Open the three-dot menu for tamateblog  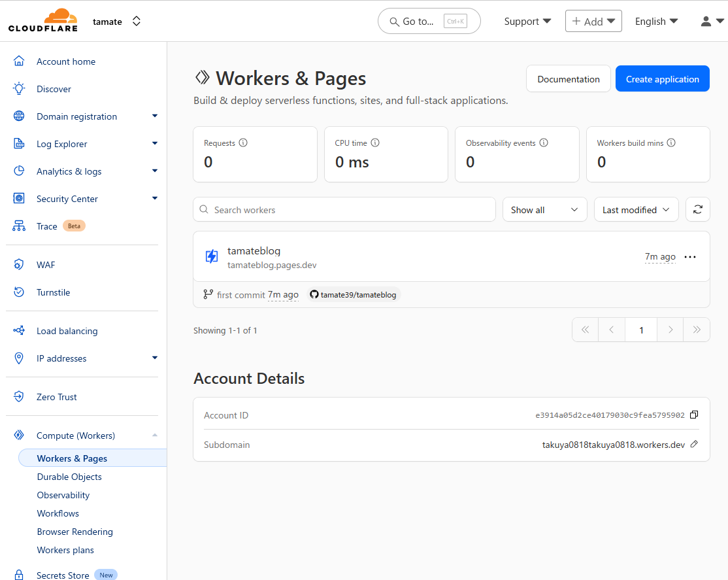coord(690,257)
